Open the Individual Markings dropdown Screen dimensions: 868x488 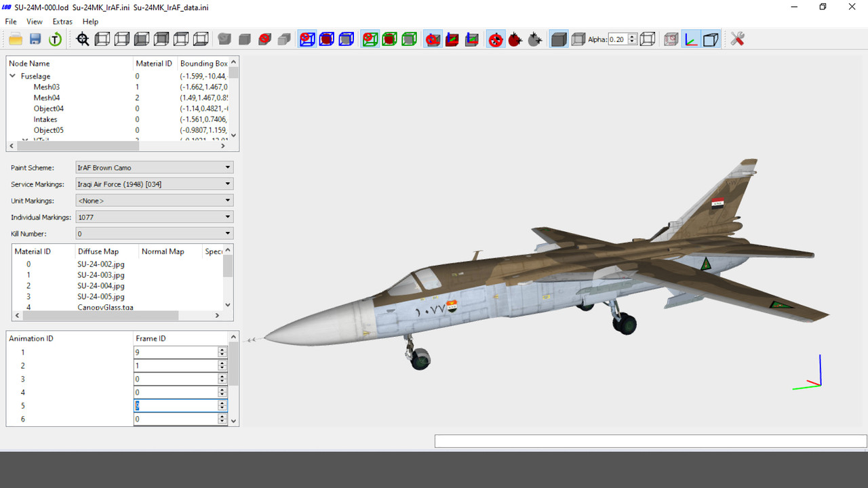[154, 217]
